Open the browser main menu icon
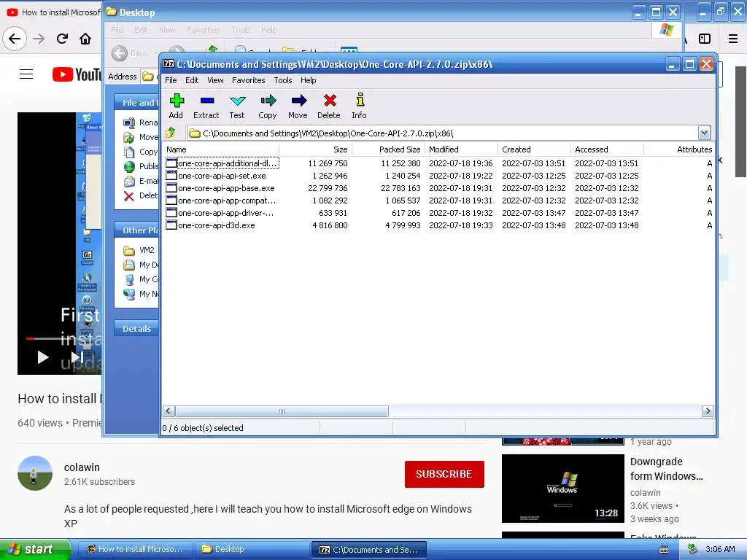747x560 pixels. point(733,39)
